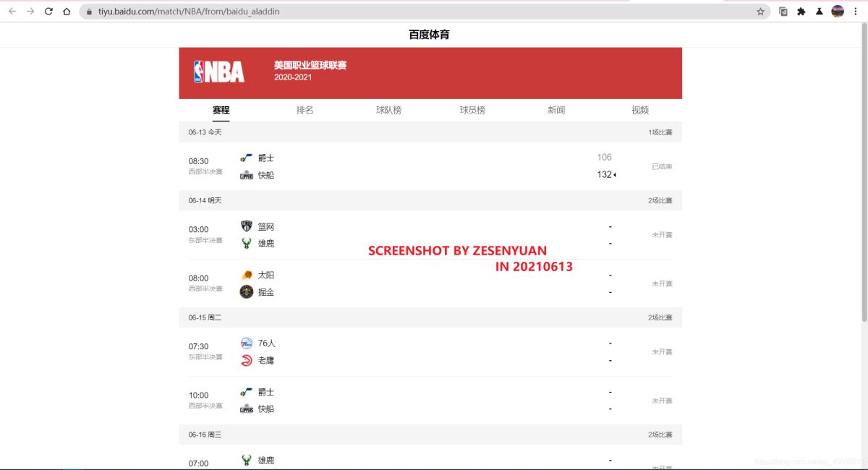Click the Clippers logo in 08:30 game
The image size is (868, 470).
click(x=247, y=175)
